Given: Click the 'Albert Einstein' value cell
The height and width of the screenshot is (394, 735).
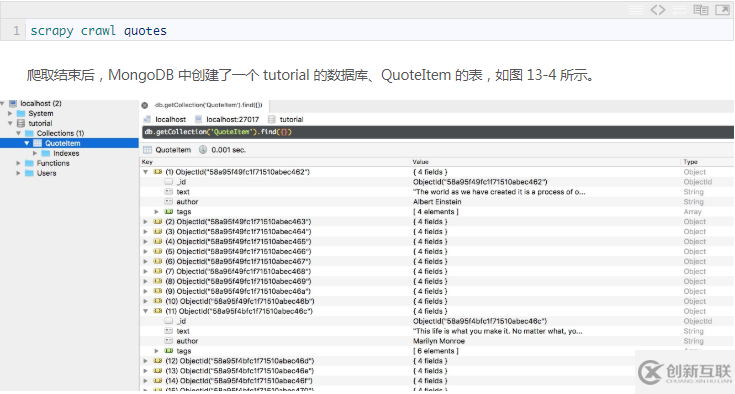Looking at the screenshot, I should pyautogui.click(x=437, y=201).
